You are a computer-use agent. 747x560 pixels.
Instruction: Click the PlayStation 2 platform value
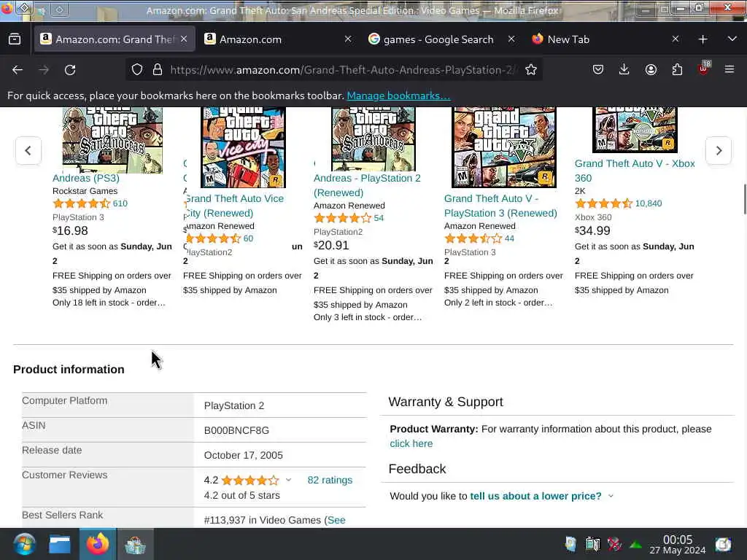tap(234, 405)
